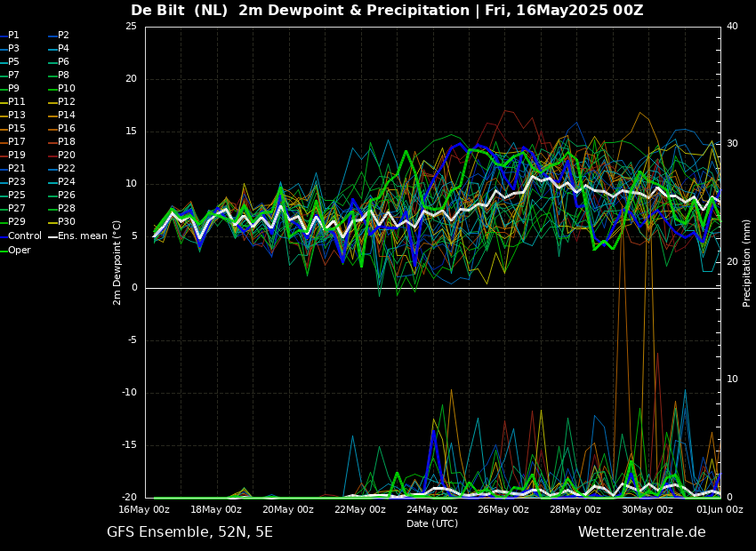
Task: Select the '20May 00z' date label
Action: pyautogui.click(x=289, y=509)
